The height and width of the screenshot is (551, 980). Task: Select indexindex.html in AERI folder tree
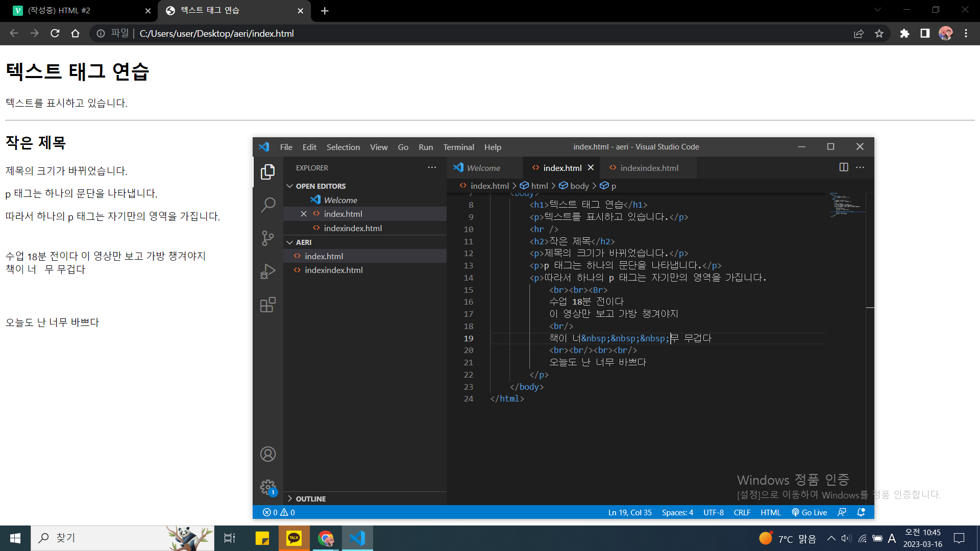click(334, 270)
